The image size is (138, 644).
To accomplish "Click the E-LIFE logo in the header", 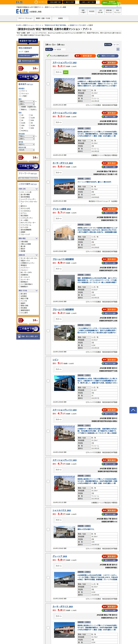I will coord(23,11).
